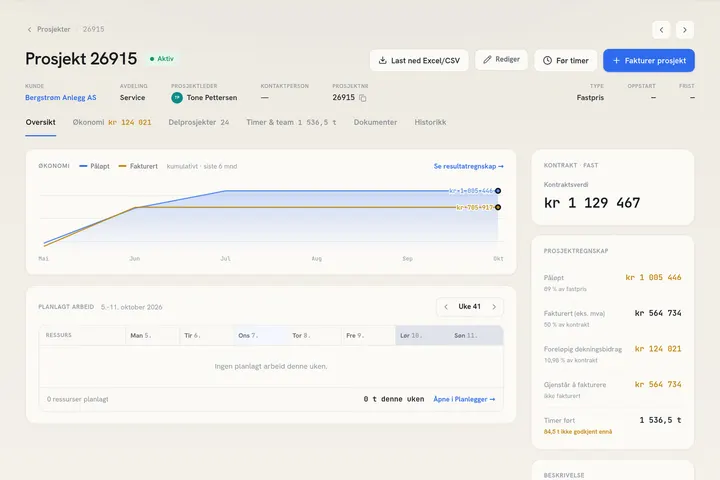Go back via Prosjekter breadcrumb chevron
Viewport: 720px width, 480px height.
point(29,29)
